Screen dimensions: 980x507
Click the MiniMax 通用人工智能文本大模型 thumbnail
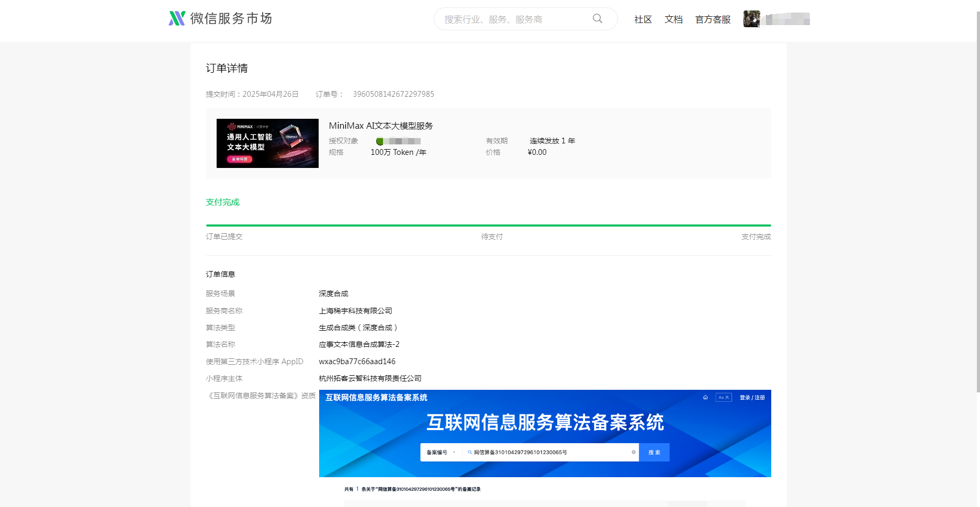(x=267, y=143)
